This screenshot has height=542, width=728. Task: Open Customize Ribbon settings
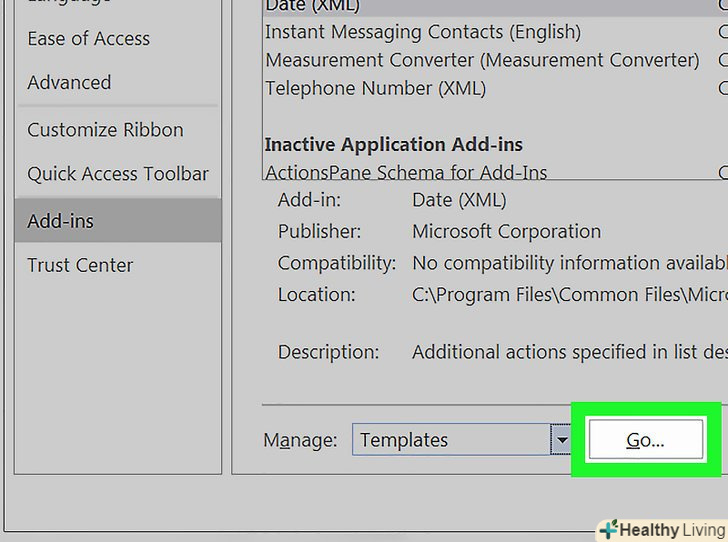click(105, 130)
